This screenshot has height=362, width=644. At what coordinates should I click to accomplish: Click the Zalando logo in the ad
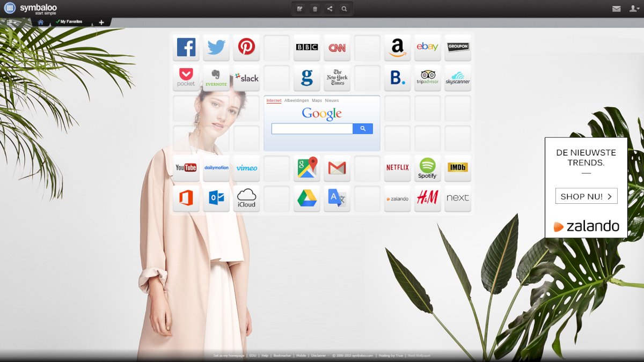tap(586, 226)
